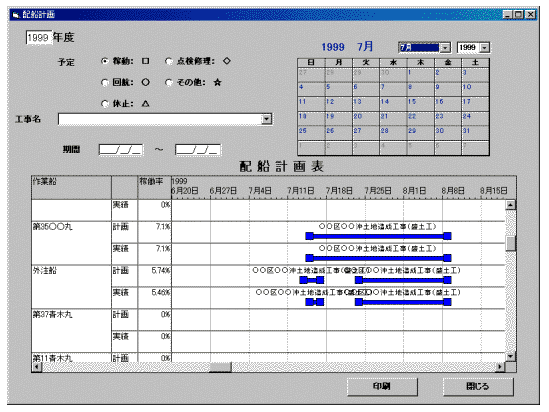Select the 稼動 radio button
The height and width of the screenshot is (412, 549).
[104, 61]
